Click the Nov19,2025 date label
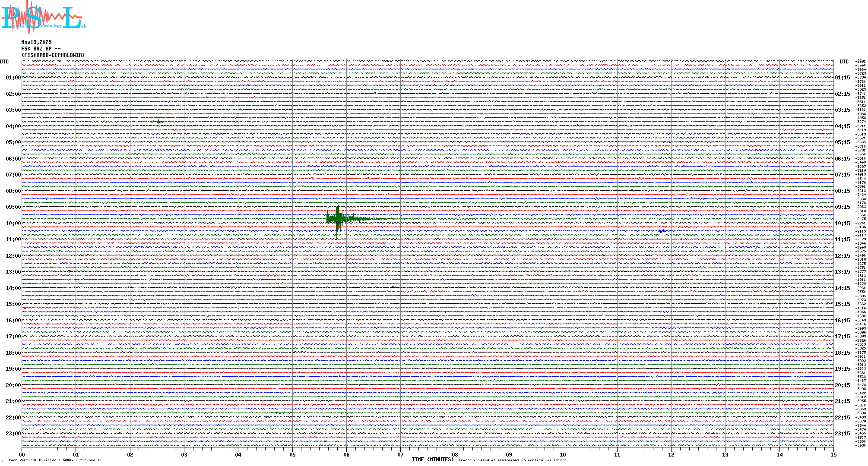 pos(36,42)
